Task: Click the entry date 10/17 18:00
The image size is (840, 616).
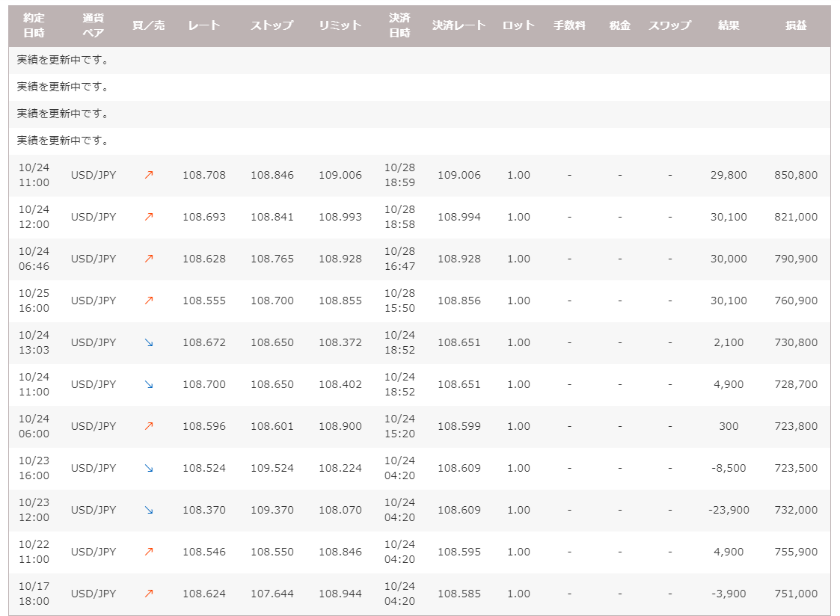Action: click(x=34, y=594)
